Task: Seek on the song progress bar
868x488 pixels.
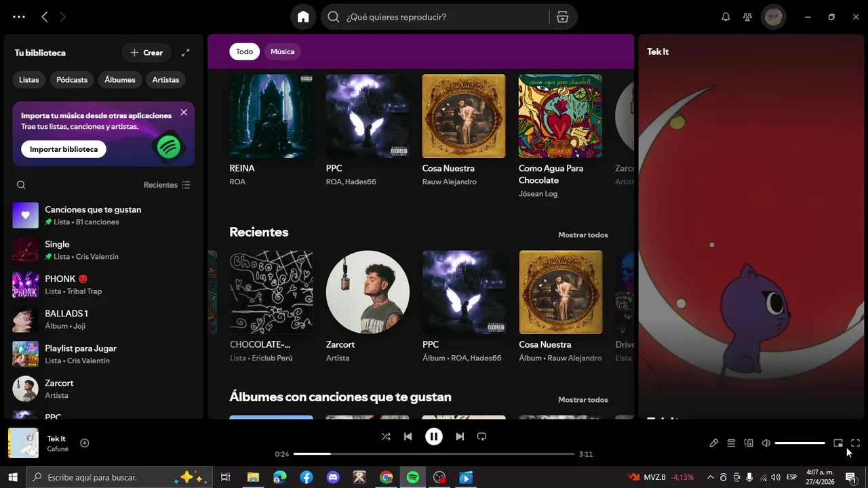Action: [434, 453]
